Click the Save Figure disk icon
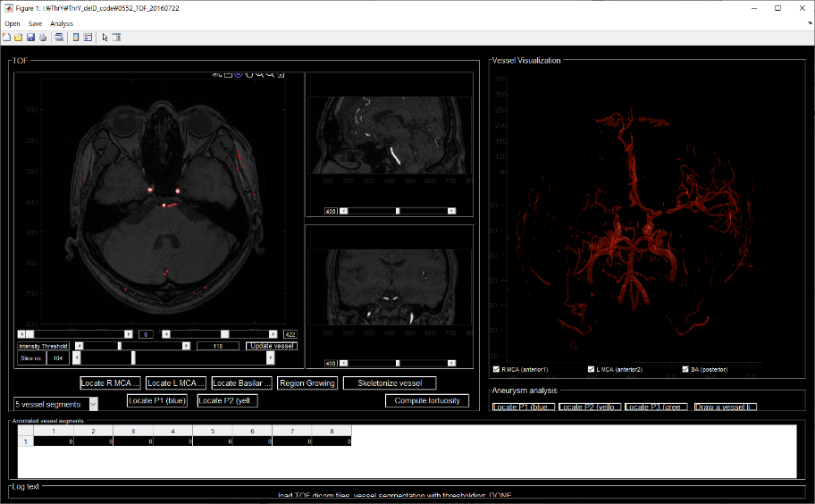The width and height of the screenshot is (815, 504). [x=30, y=38]
